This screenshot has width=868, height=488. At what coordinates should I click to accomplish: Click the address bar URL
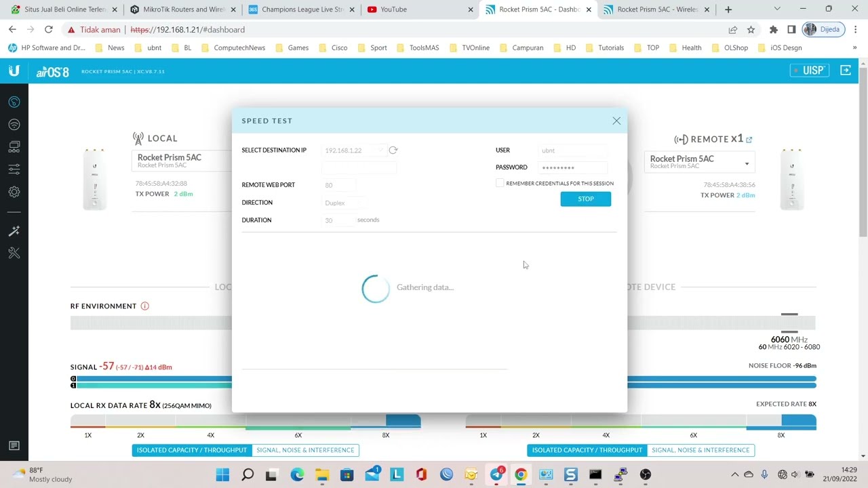point(187,30)
